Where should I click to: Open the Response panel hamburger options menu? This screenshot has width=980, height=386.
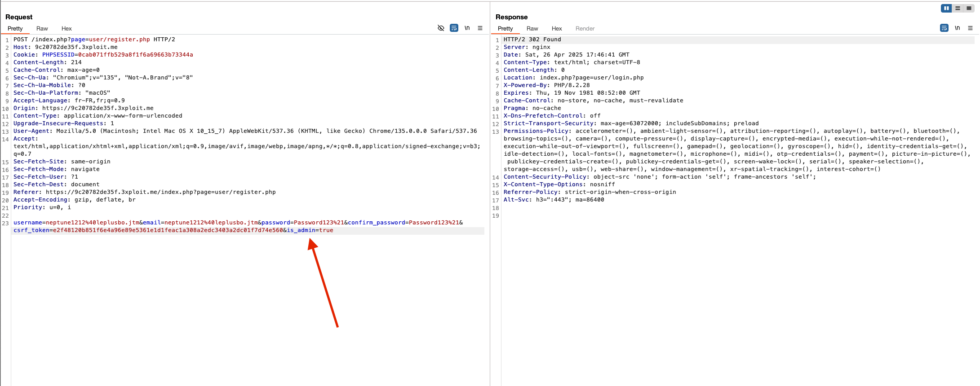pyautogui.click(x=970, y=28)
